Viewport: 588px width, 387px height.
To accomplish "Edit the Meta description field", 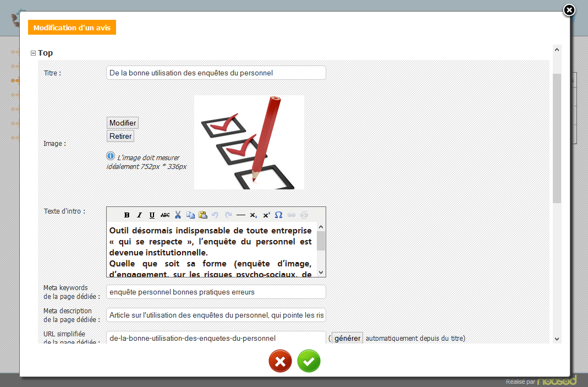I will click(x=216, y=315).
